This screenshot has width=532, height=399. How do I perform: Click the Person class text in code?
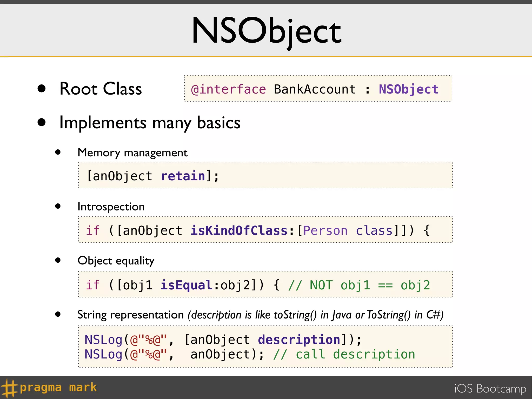click(348, 230)
